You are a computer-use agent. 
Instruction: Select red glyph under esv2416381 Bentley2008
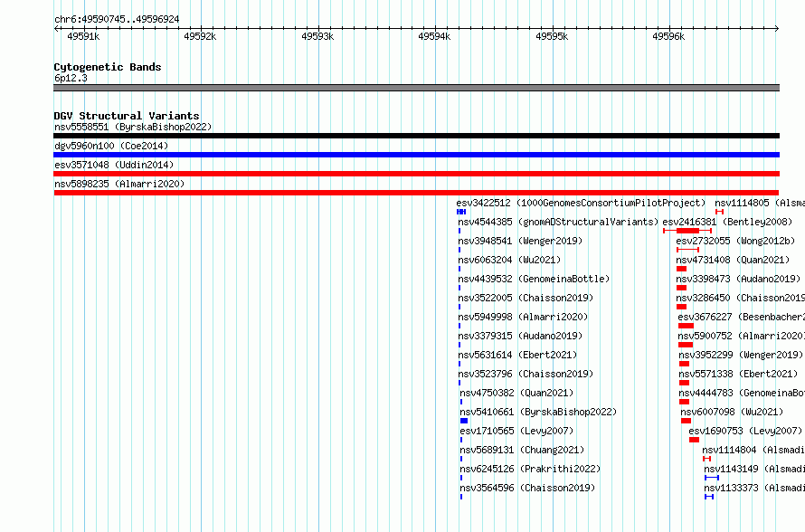tap(687, 231)
